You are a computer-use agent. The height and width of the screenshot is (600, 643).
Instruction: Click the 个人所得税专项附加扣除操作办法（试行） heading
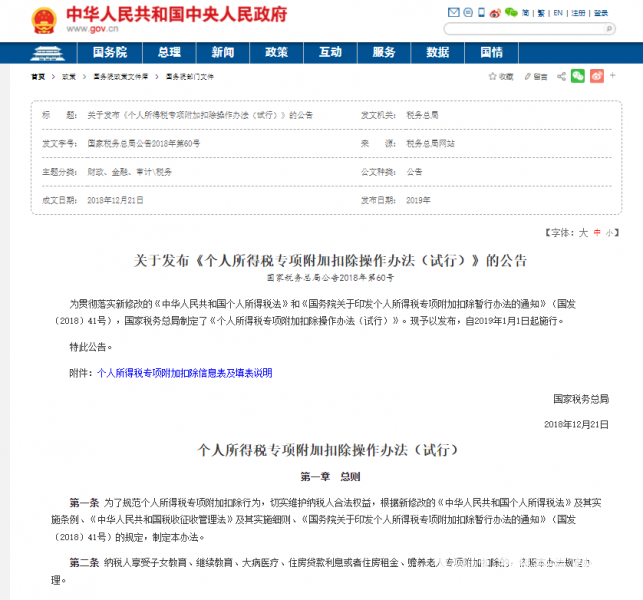tap(328, 450)
